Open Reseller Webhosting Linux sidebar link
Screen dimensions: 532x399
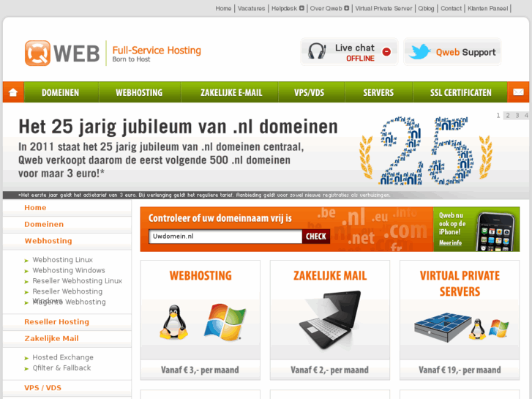pyautogui.click(x=77, y=281)
